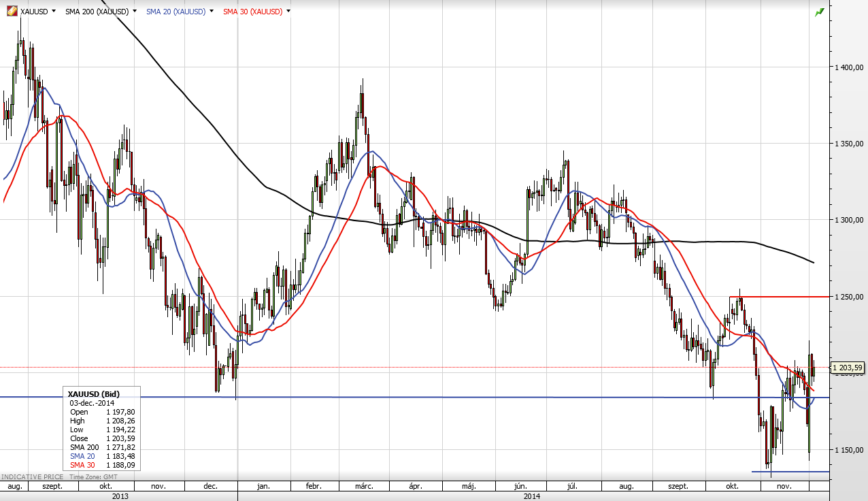Screen dimensions: 868x501
Task: Open the SMA 200 (XAUUSD) dropdown
Action: [135, 12]
